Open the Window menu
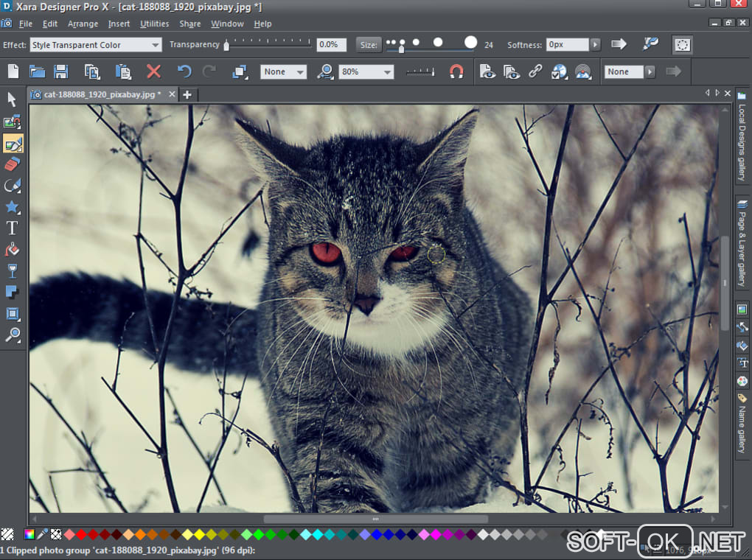Image resolution: width=752 pixels, height=560 pixels. (x=227, y=24)
